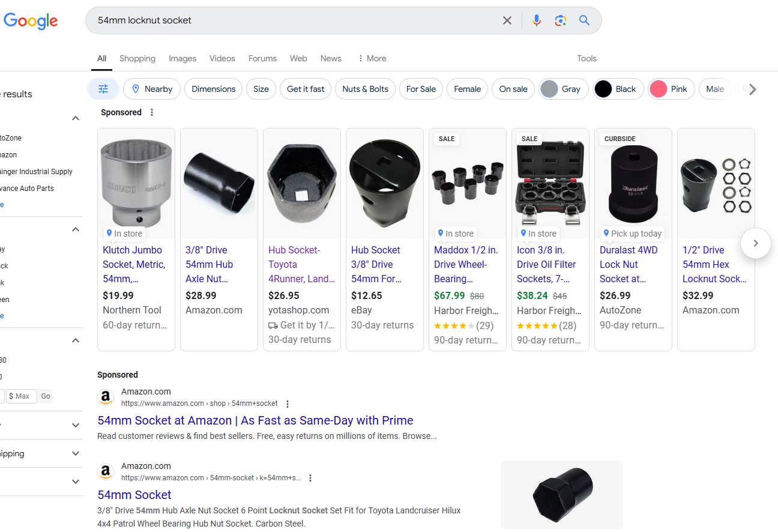Open Google Lens image search icon
Image resolution: width=778 pixels, height=532 pixels.
561,20
